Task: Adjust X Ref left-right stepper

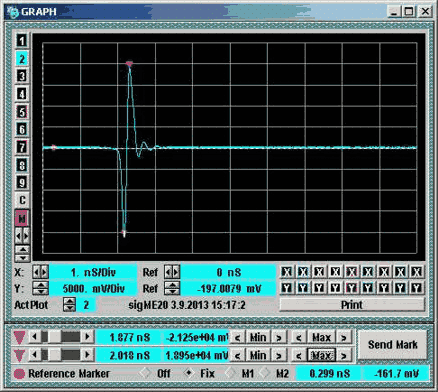Action: pos(172,272)
